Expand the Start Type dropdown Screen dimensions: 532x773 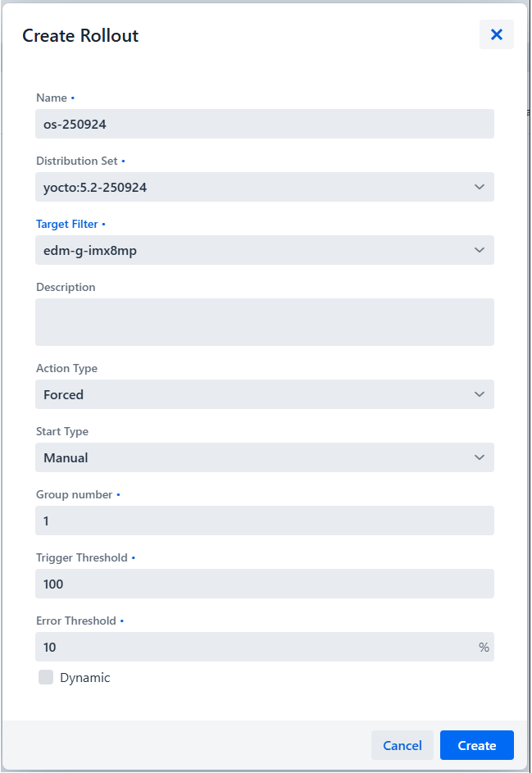click(x=479, y=457)
